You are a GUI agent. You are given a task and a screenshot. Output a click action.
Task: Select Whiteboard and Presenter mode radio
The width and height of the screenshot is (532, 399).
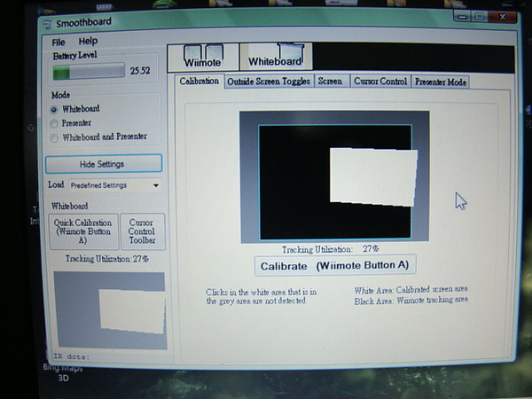pos(54,138)
